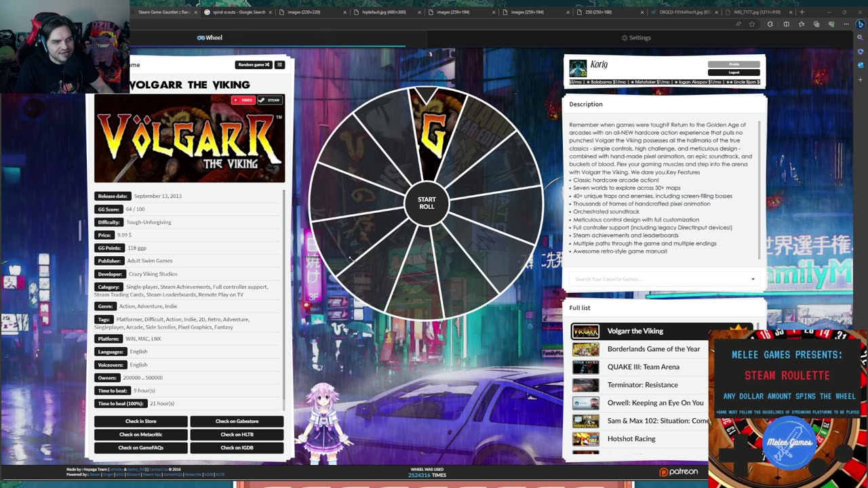Image resolution: width=868 pixels, height=488 pixels.
Task: Click the browser split screen icon
Action: (786, 24)
